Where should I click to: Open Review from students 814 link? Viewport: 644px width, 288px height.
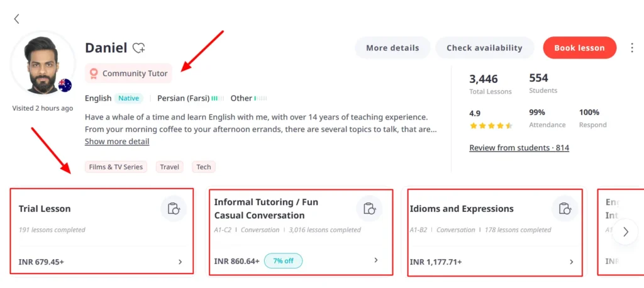pyautogui.click(x=519, y=148)
